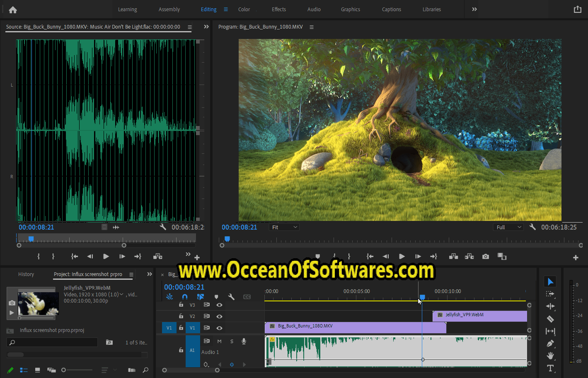The height and width of the screenshot is (378, 588).
Task: Switch to the Color workspace tab
Action: coord(244,9)
